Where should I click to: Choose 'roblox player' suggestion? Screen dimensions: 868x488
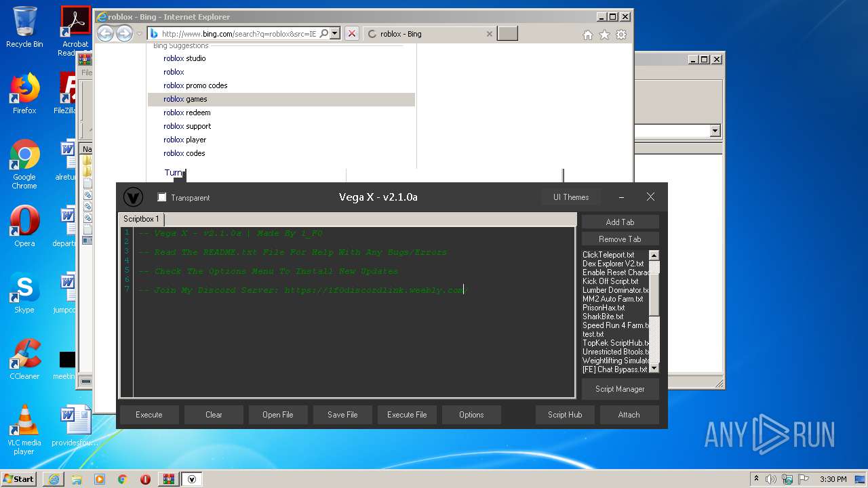click(x=184, y=140)
